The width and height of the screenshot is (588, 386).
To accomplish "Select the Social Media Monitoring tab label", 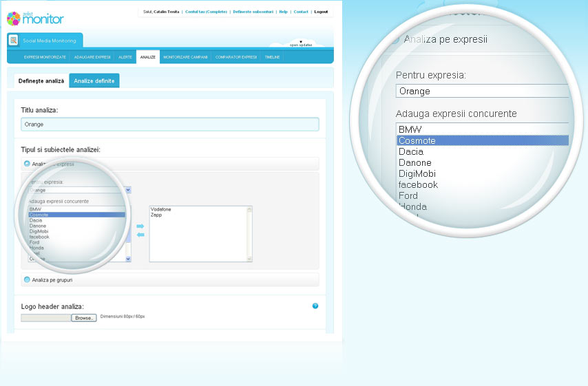I will pos(50,41).
